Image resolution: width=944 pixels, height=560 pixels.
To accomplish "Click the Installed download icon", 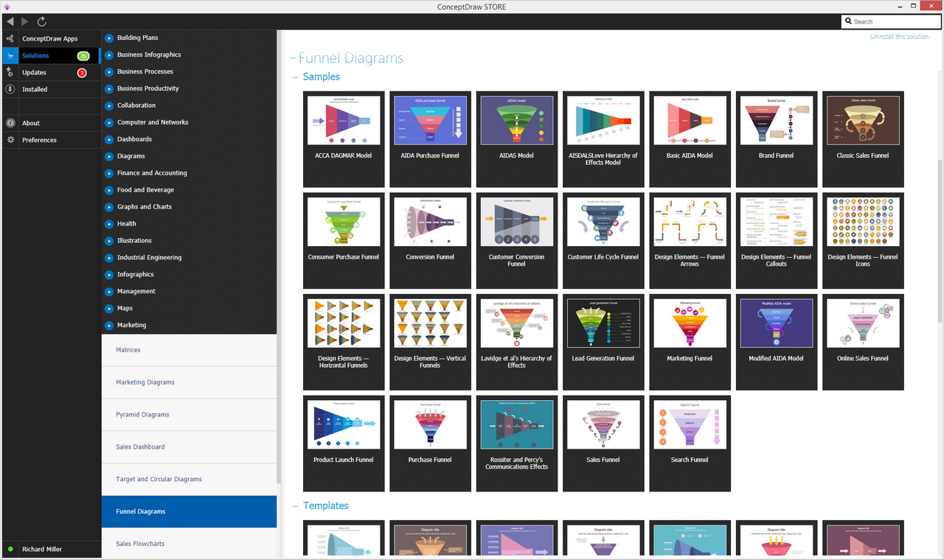I will 10,89.
